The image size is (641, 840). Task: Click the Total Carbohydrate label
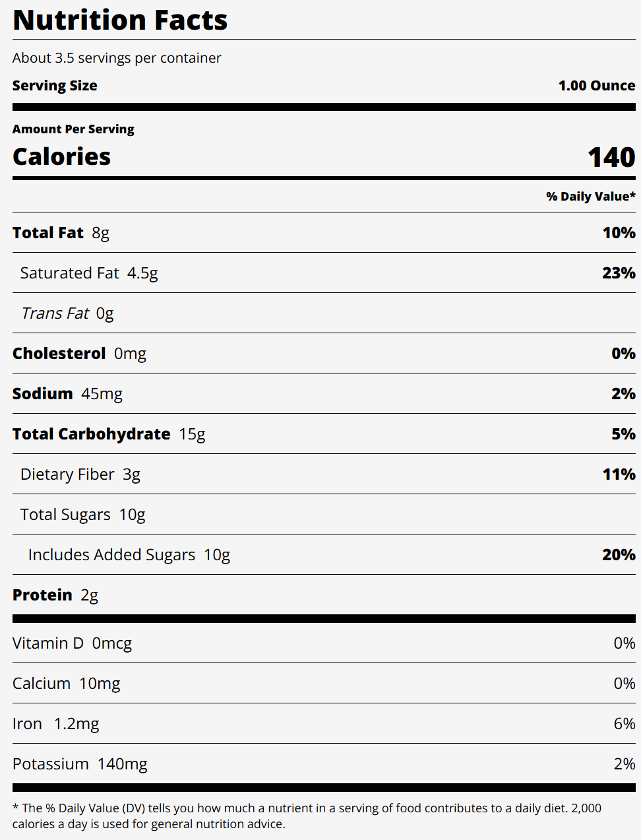pyautogui.click(x=92, y=434)
